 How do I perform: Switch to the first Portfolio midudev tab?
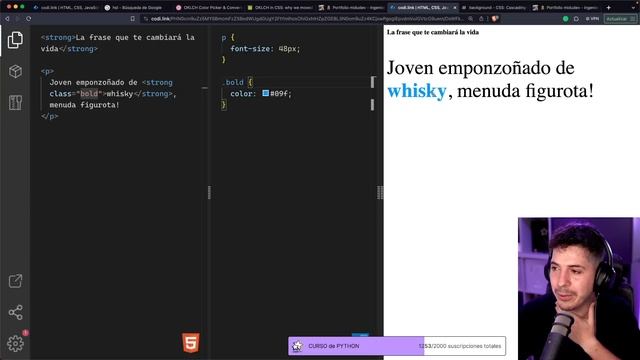click(351, 7)
